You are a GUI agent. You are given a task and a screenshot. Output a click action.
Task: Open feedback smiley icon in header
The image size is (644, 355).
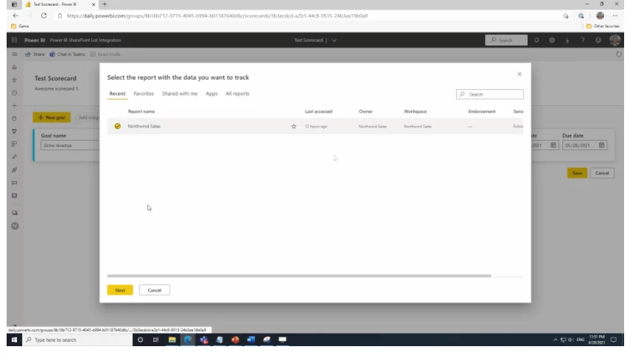point(598,41)
